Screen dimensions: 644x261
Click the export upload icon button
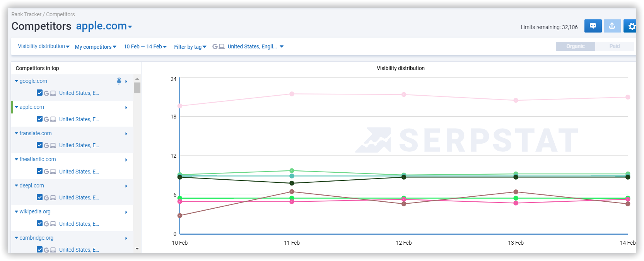point(612,26)
